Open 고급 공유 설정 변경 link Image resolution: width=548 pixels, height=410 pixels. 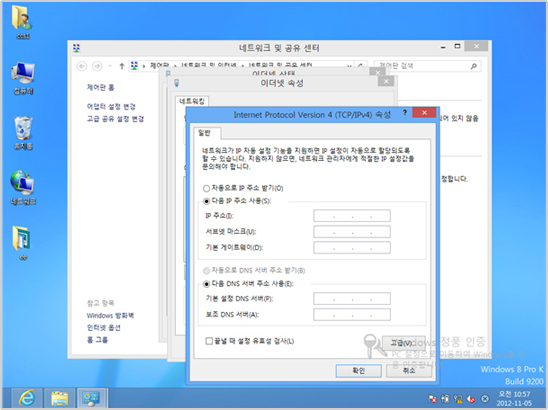tap(115, 119)
